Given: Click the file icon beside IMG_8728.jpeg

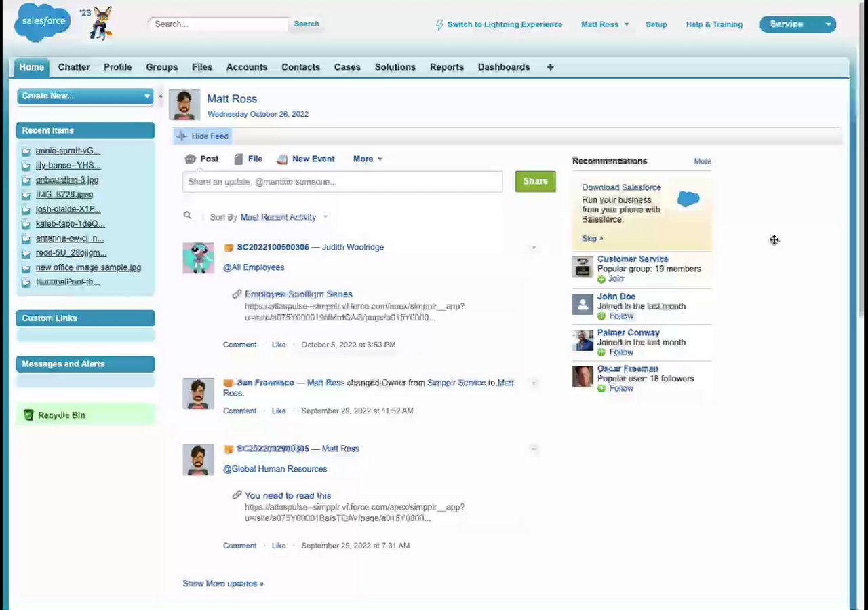Looking at the screenshot, I should point(26,195).
